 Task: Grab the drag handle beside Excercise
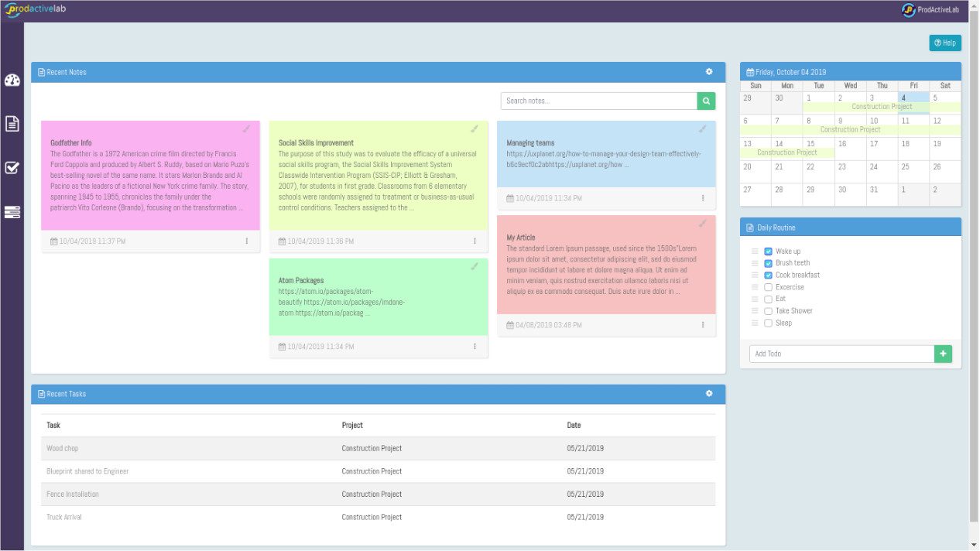(x=755, y=287)
